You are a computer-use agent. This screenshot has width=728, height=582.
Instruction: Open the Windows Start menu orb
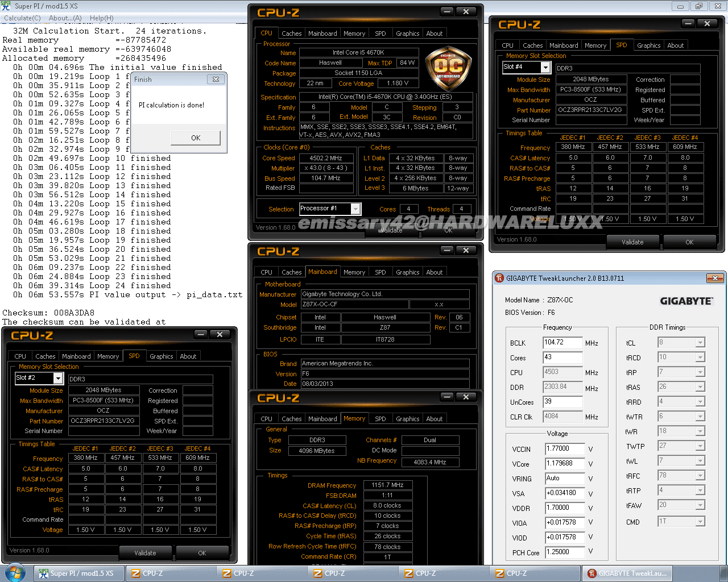[x=15, y=572]
